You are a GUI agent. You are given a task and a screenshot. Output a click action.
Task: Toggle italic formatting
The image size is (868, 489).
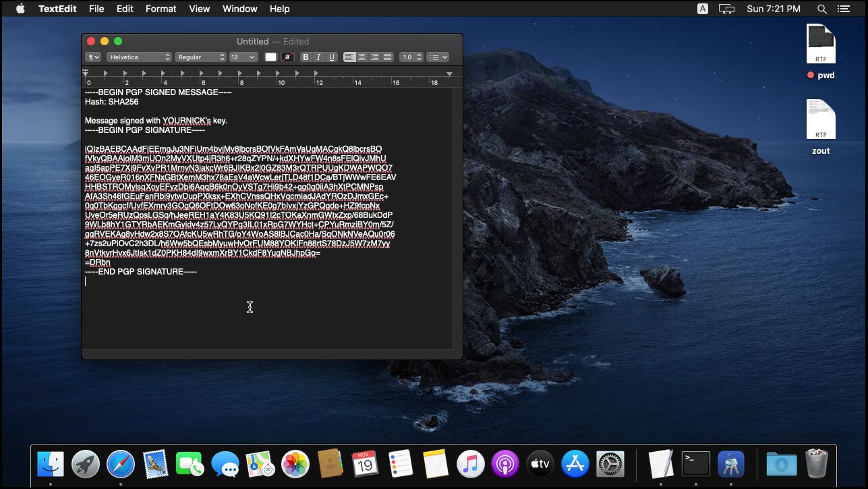[x=318, y=57]
